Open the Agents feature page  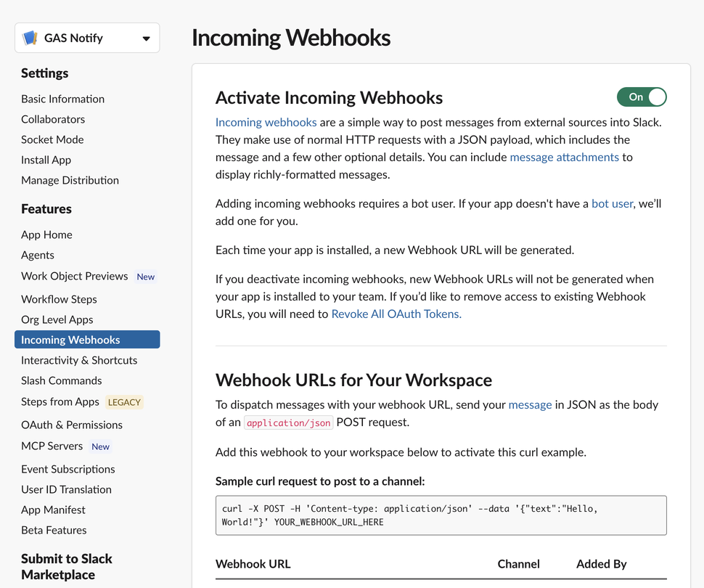38,255
